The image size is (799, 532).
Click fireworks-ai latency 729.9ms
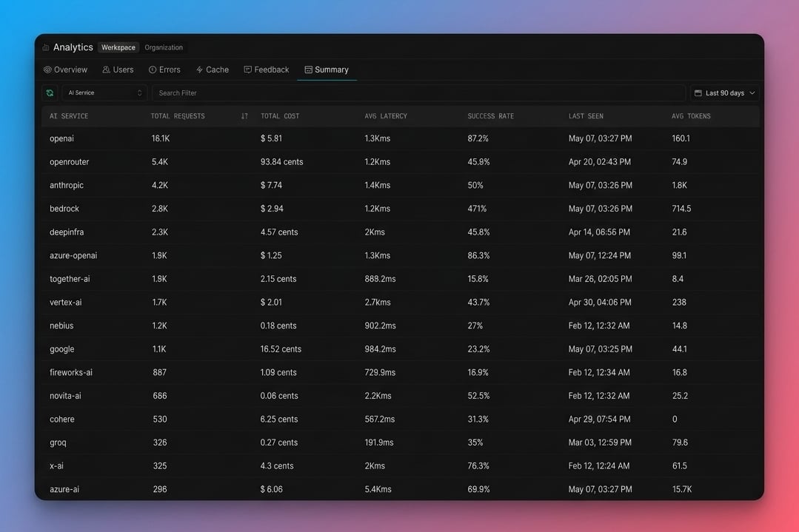pyautogui.click(x=380, y=373)
